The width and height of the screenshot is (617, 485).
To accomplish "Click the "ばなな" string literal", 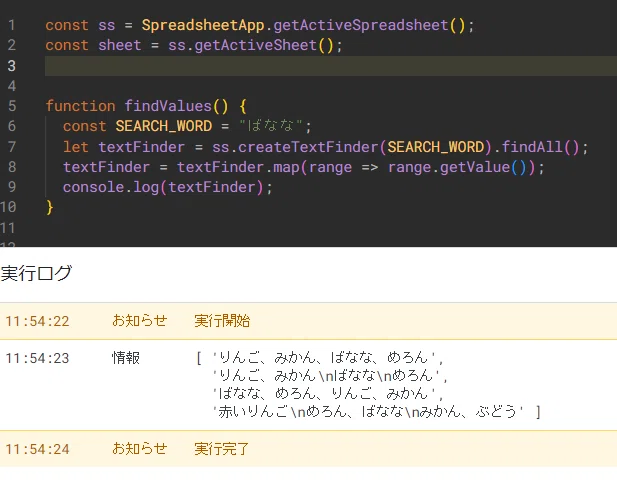I will click(271, 126).
